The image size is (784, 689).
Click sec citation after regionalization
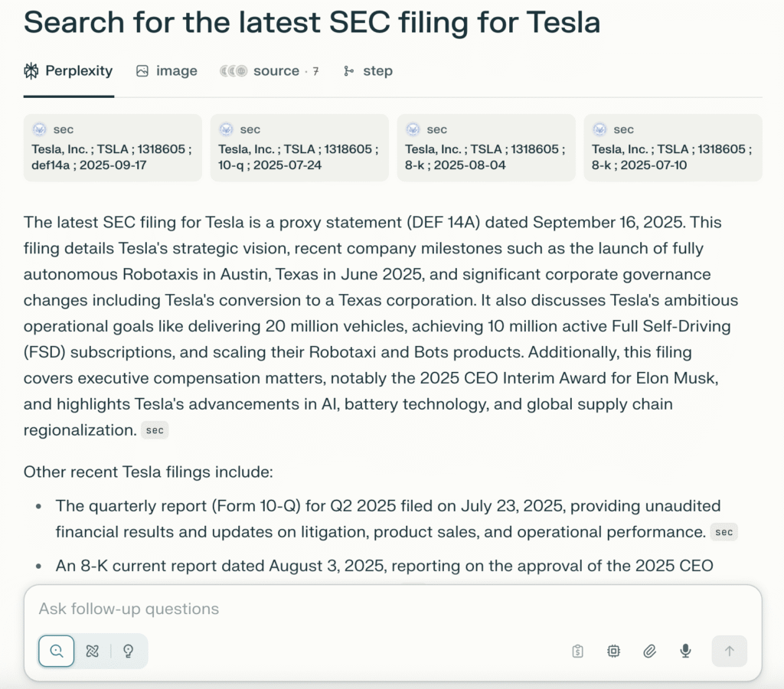(x=155, y=430)
